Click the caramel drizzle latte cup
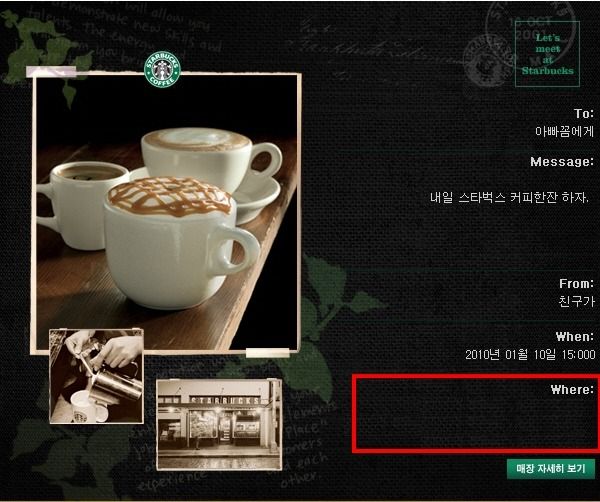600x502 pixels. 180,243
